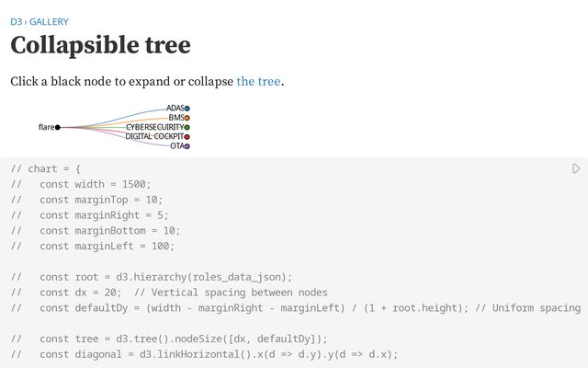Follow "the tree" hyperlink

tap(258, 81)
